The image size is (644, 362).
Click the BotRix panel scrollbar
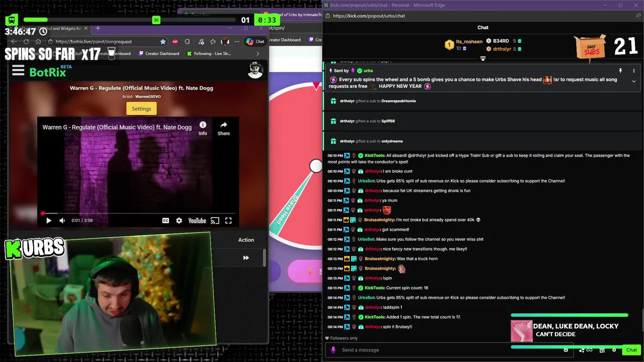(x=264, y=257)
